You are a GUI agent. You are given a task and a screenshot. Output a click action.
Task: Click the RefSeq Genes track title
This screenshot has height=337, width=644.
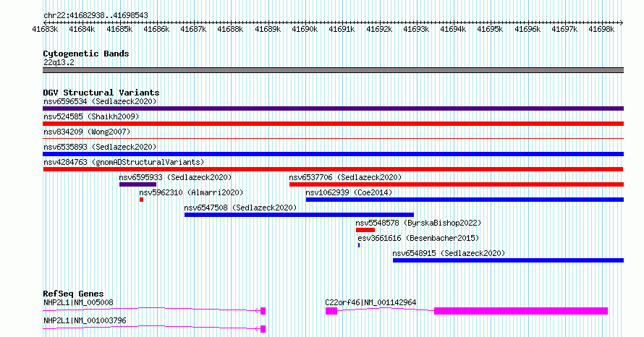[73, 294]
